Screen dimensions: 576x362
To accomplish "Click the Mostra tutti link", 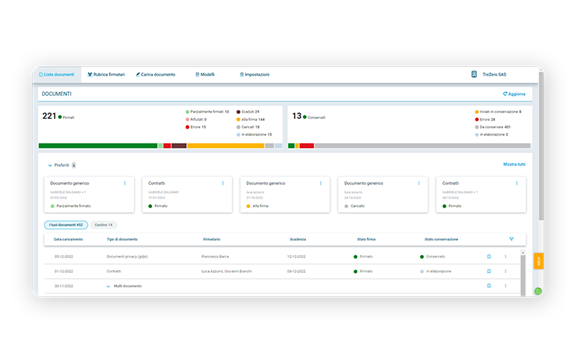I will 514,164.
